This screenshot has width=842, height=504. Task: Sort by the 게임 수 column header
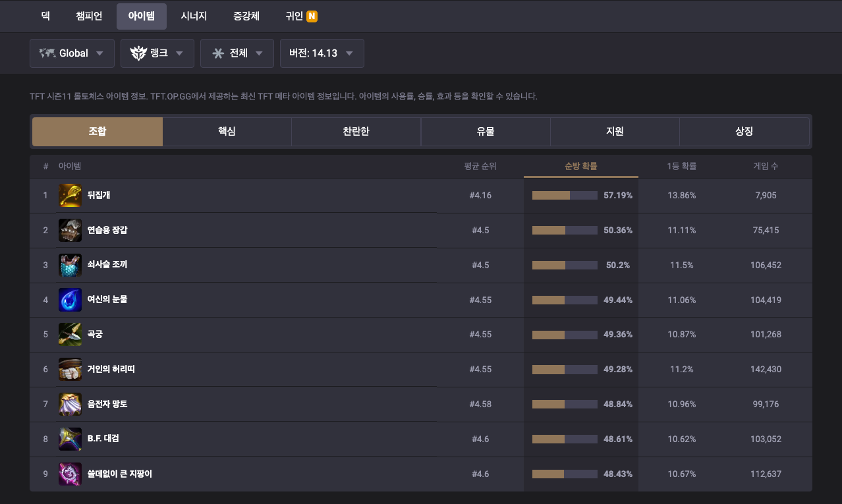[x=766, y=167]
